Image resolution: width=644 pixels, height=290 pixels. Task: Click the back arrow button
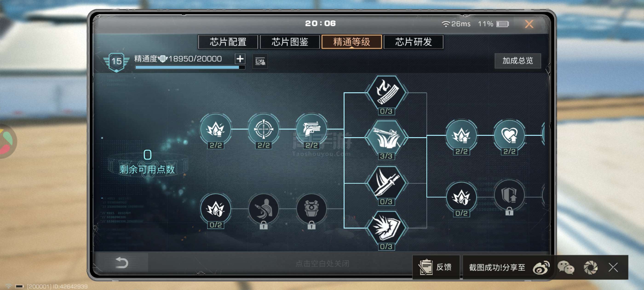122,263
